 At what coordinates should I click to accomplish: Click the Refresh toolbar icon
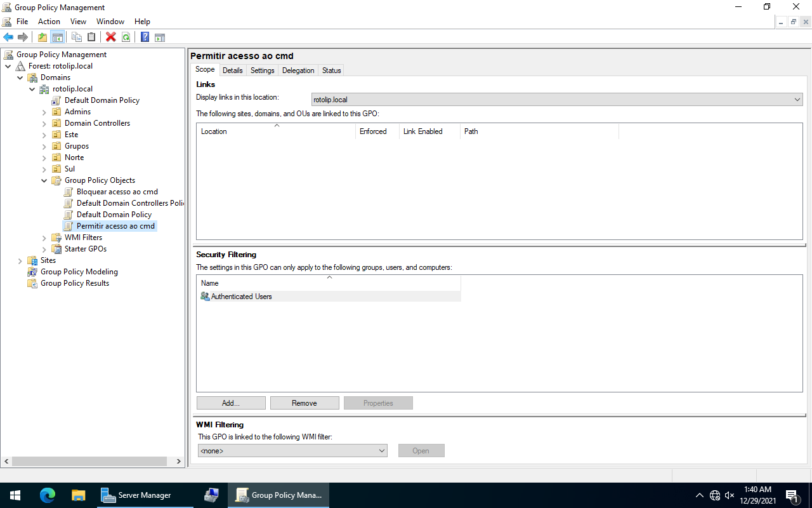(126, 37)
